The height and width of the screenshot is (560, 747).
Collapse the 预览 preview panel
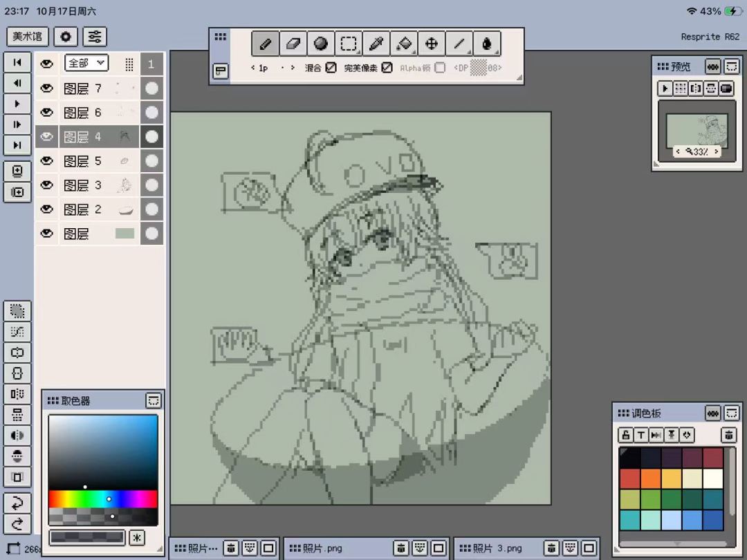732,66
